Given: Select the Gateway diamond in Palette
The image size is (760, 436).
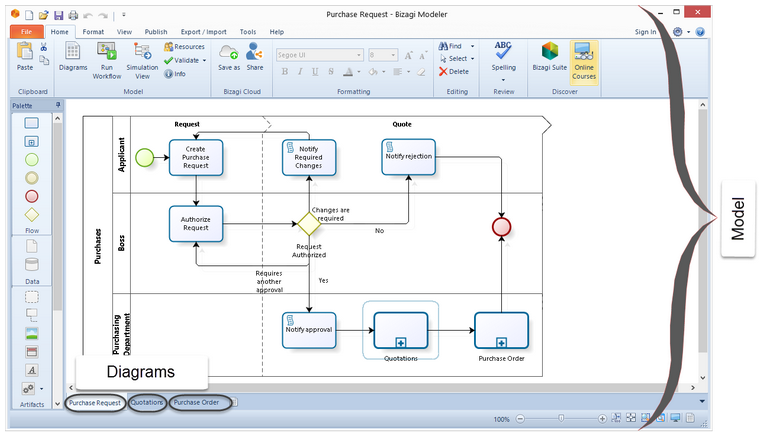Looking at the screenshot, I should click(32, 215).
